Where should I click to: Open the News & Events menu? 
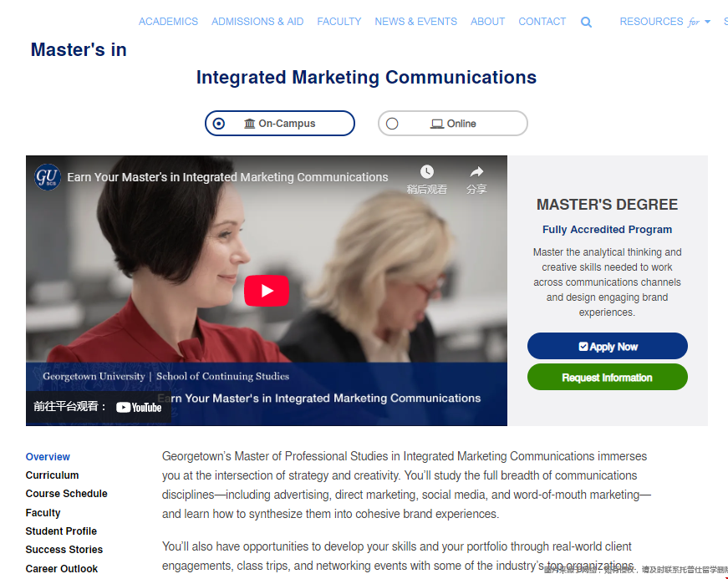pyautogui.click(x=415, y=22)
